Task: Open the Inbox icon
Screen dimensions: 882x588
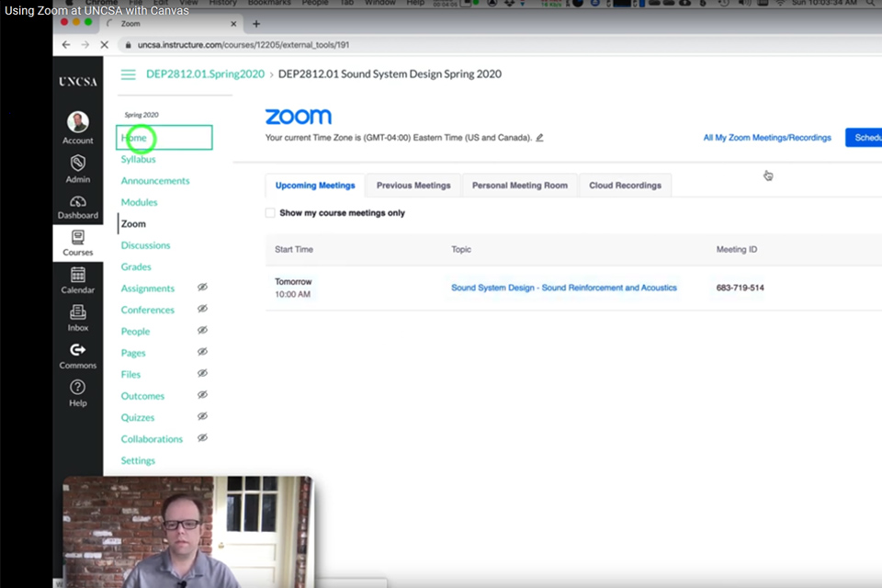Action: 78,312
